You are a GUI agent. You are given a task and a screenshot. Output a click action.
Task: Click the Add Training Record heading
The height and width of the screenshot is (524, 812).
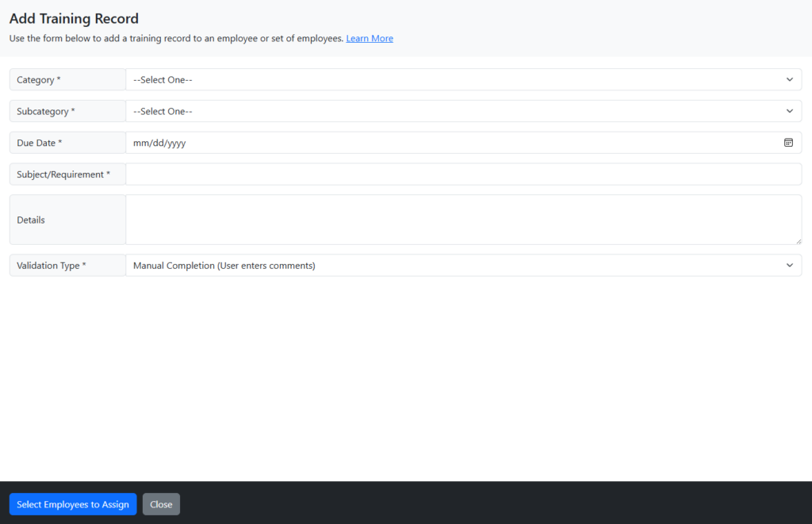tap(74, 18)
